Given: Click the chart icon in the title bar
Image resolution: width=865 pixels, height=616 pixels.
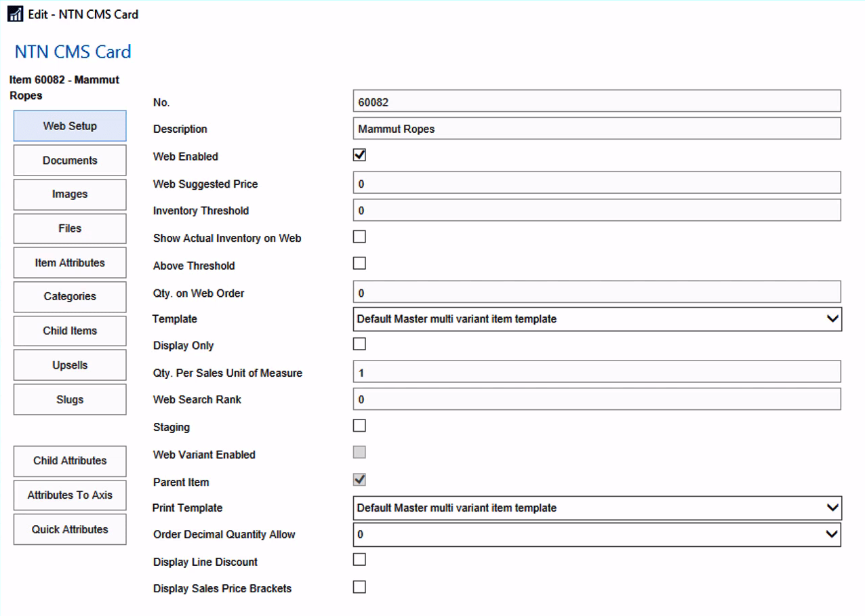Looking at the screenshot, I should click(15, 14).
